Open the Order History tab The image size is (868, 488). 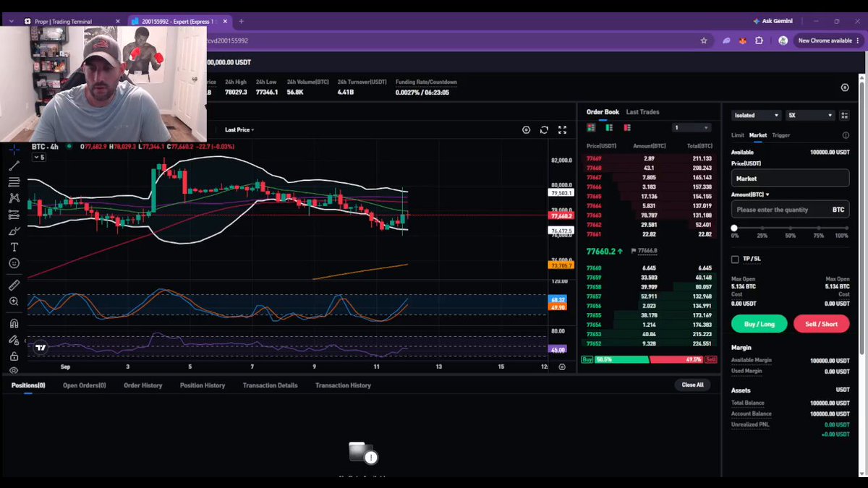(x=142, y=385)
